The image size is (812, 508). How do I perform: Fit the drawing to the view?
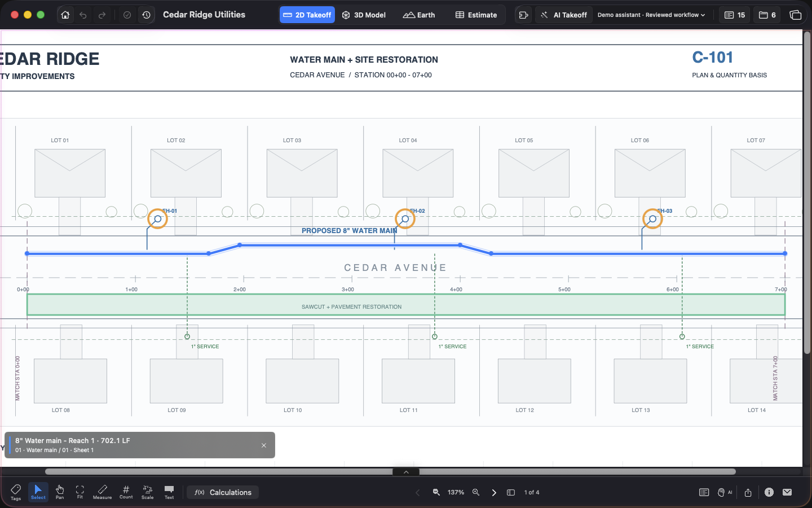(x=80, y=492)
